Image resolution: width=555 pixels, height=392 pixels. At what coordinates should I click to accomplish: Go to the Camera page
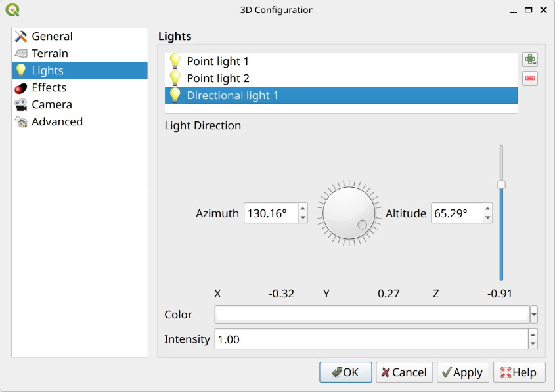(79, 104)
